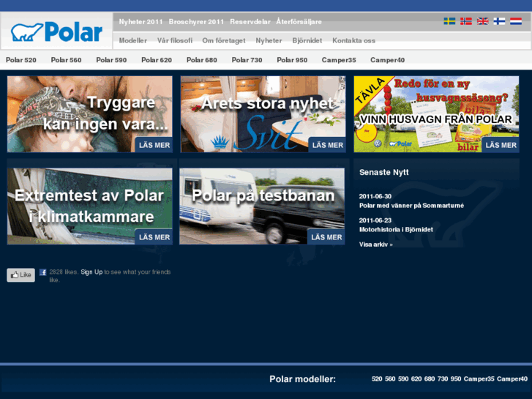Select the Camper40 model tab
The width and height of the screenshot is (532, 399).
point(387,60)
